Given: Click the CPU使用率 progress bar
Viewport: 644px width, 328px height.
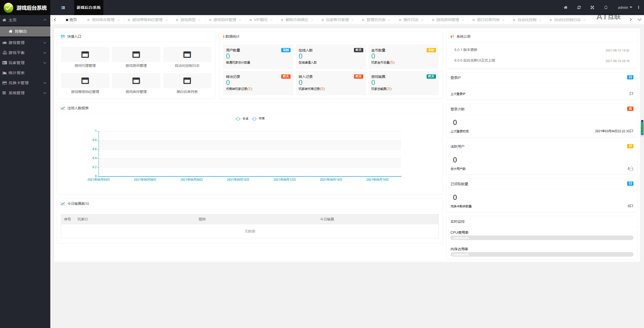Looking at the screenshot, I should coord(542,238).
